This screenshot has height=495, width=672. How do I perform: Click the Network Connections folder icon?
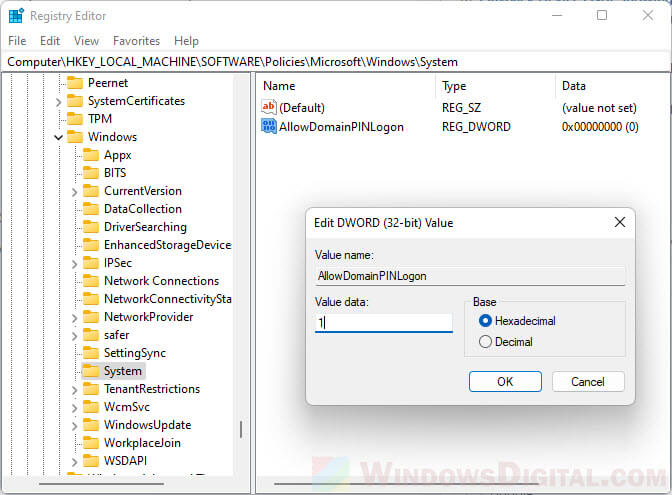(x=90, y=281)
